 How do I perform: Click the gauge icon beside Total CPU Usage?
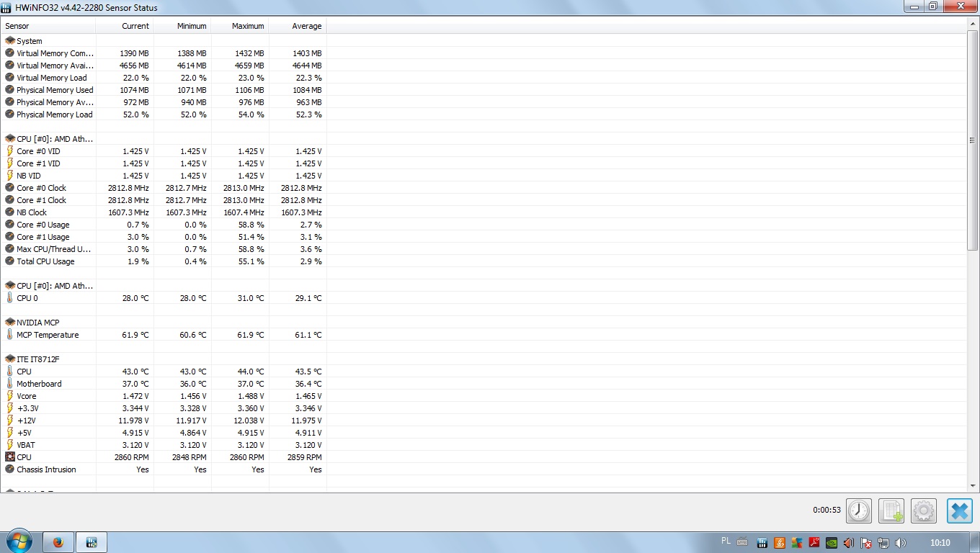(x=10, y=261)
